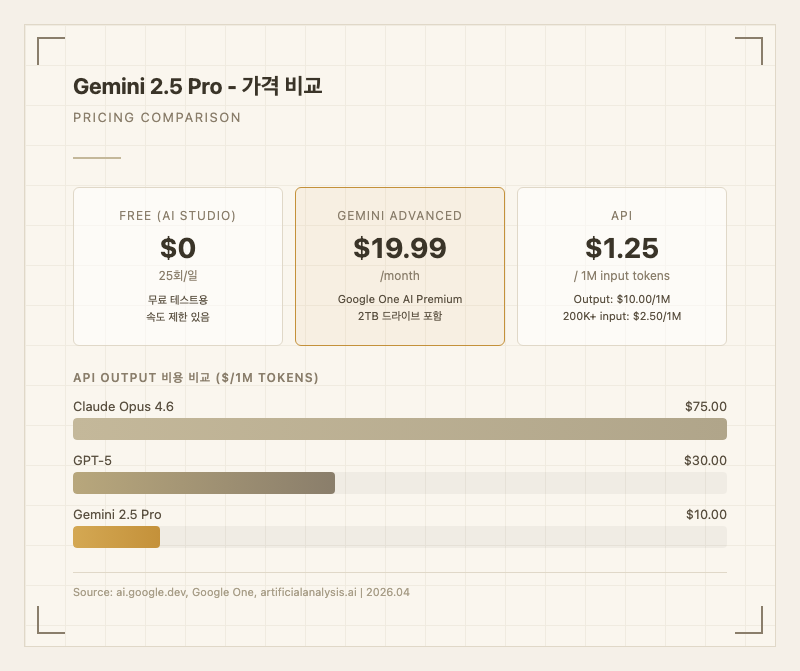
Task: Click the "25회/일" usage limit text
Action: point(178,276)
